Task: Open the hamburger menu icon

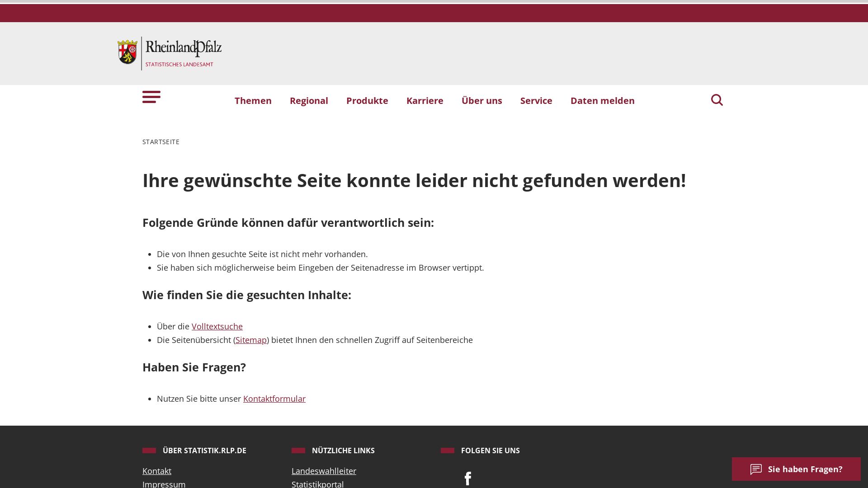Action: (151, 97)
